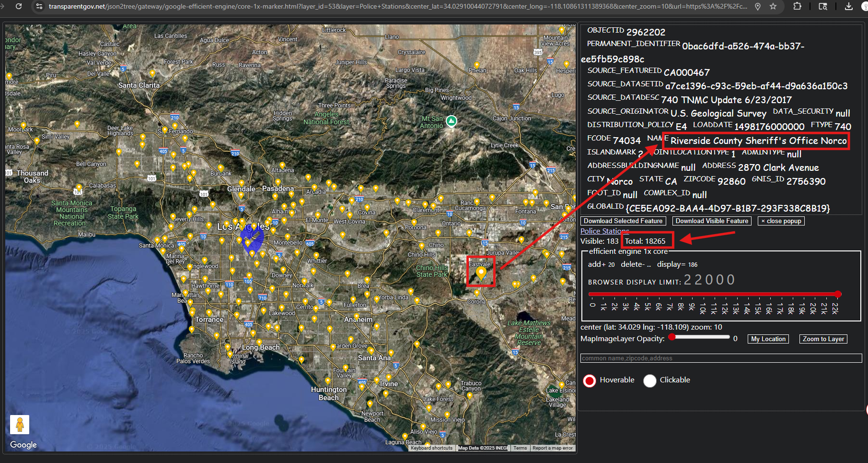This screenshot has width=868, height=463.
Task: Click the address value 2870 Clark Avenue
Action: [x=778, y=168]
